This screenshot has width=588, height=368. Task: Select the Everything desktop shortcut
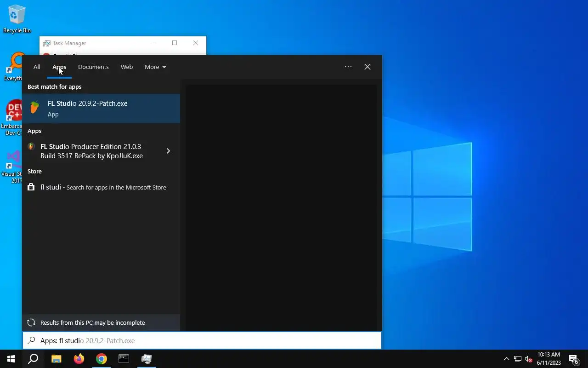coord(13,67)
